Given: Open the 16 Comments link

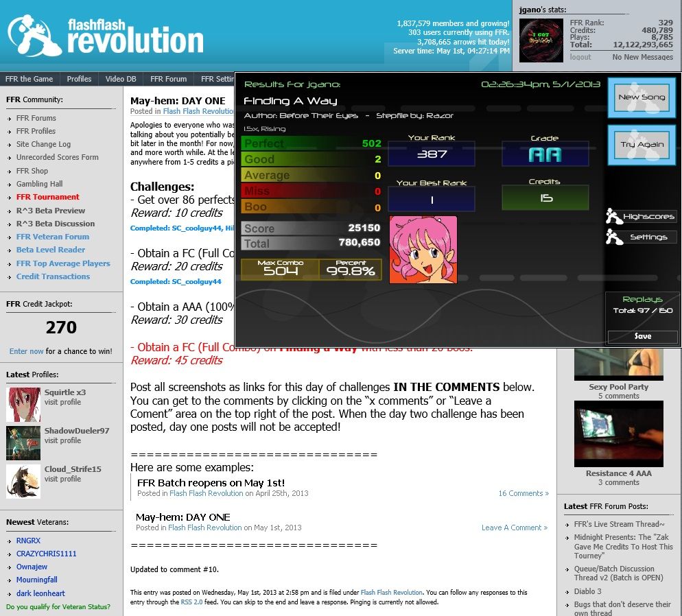Looking at the screenshot, I should pos(523,493).
